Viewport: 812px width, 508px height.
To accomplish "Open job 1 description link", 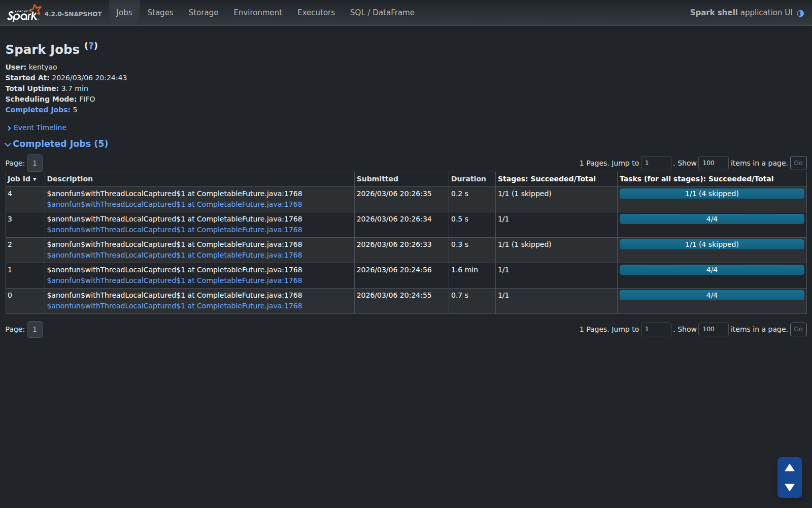I will [x=175, y=280].
